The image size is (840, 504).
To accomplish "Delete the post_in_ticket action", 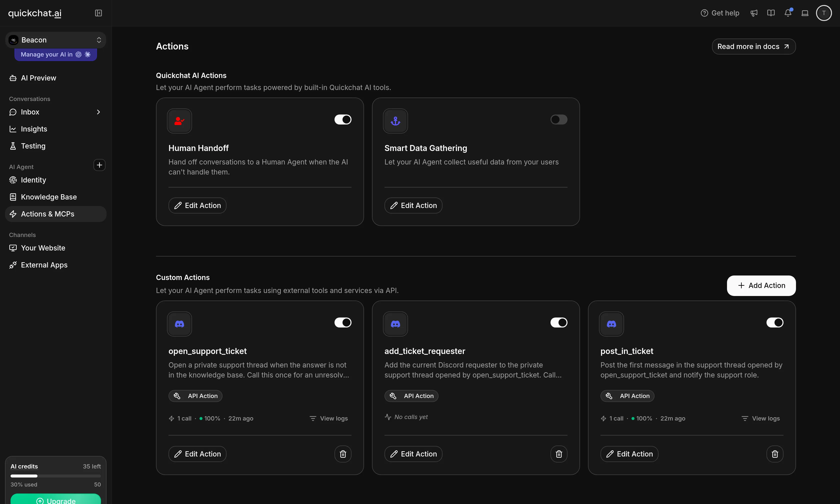I will (x=775, y=454).
